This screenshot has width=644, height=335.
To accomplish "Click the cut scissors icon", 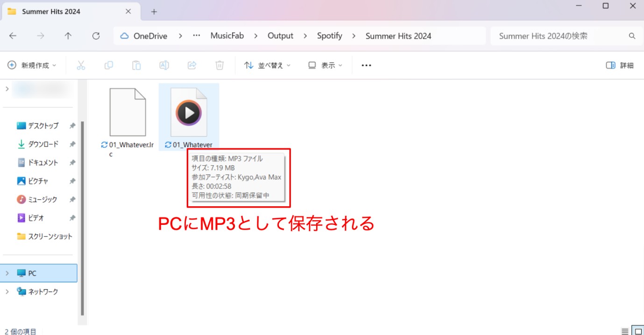I will click(x=81, y=65).
